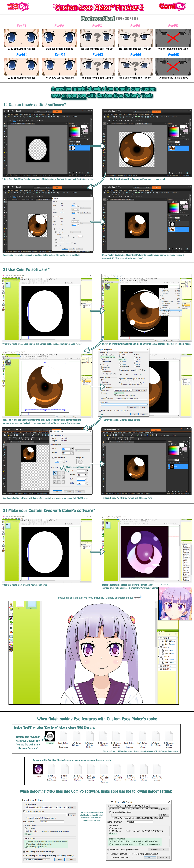This screenshot has width=194, height=868.
Task: Toggle Lock aspect ratio in Canvas Size dialog
Action: click(x=53, y=458)
